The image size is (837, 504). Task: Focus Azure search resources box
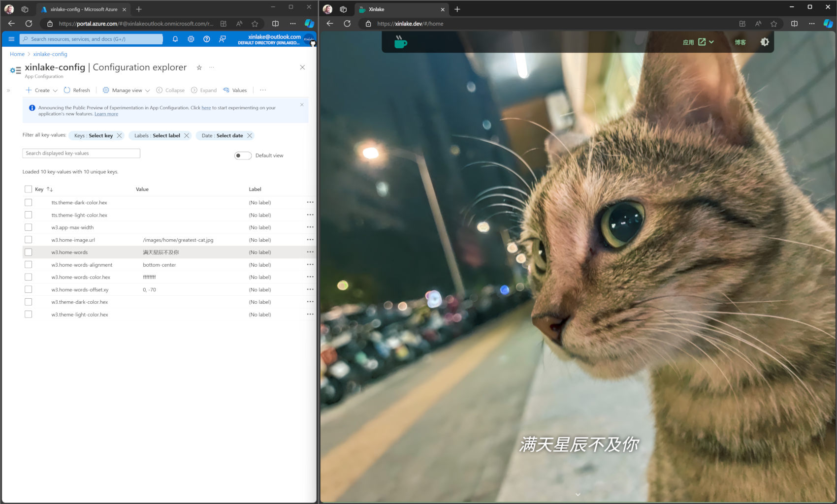[x=91, y=39]
